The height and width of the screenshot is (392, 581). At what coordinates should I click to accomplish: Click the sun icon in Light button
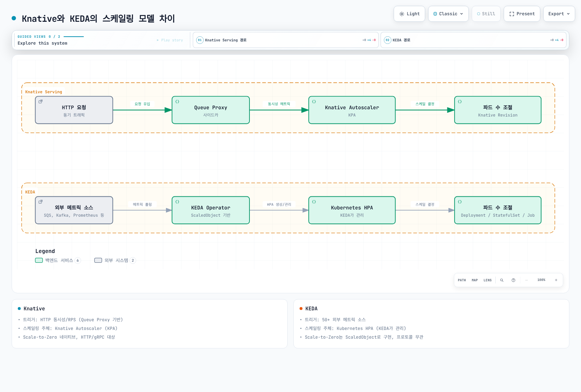(x=402, y=14)
